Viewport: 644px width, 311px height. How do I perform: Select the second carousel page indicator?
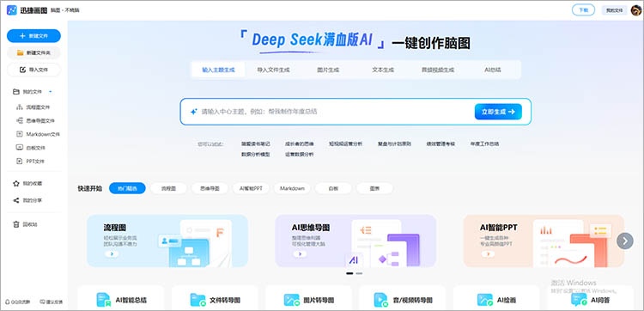(359, 273)
